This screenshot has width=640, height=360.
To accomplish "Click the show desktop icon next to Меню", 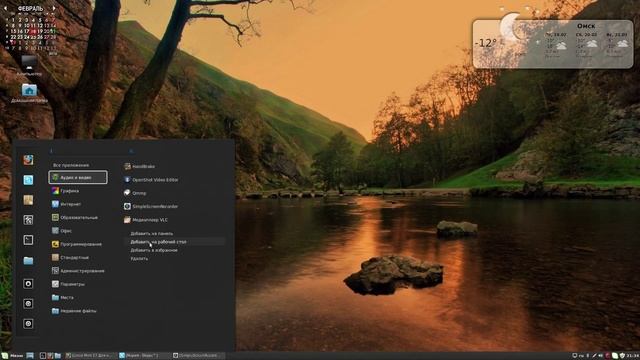I will (30, 356).
